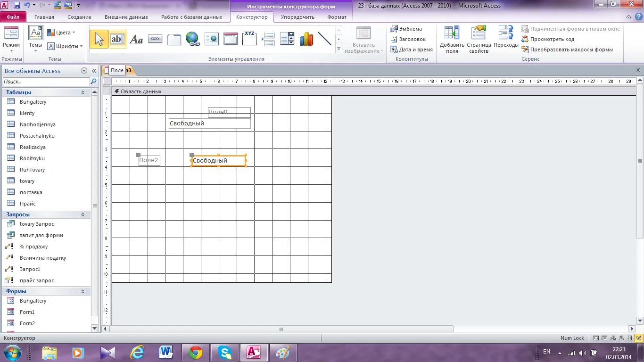
Task: Collapse the Запросы group
Action: pos(83,214)
